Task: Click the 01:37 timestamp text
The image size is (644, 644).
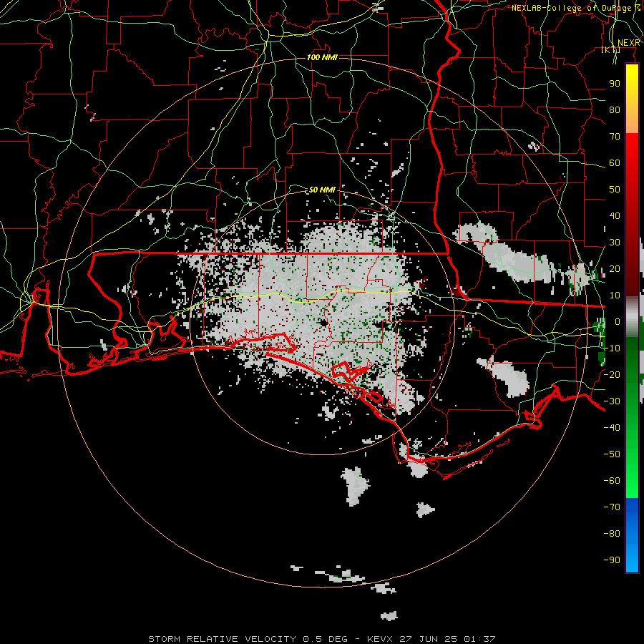Action: [x=479, y=639]
